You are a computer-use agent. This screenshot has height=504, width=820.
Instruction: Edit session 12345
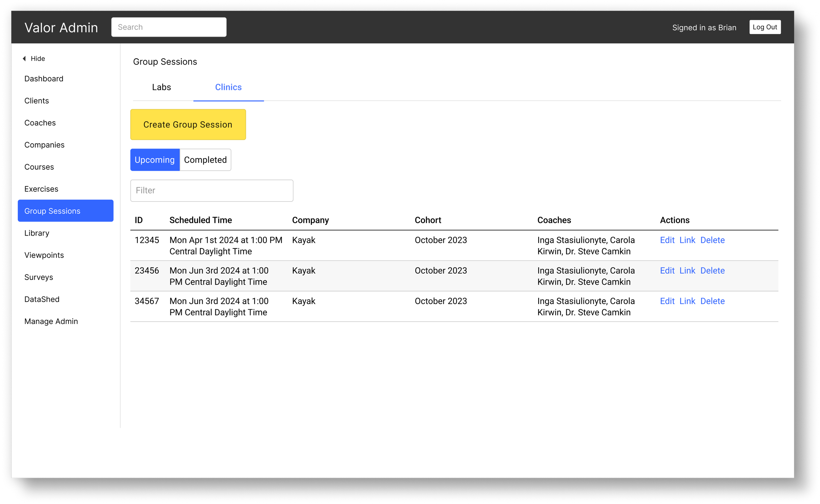click(667, 240)
